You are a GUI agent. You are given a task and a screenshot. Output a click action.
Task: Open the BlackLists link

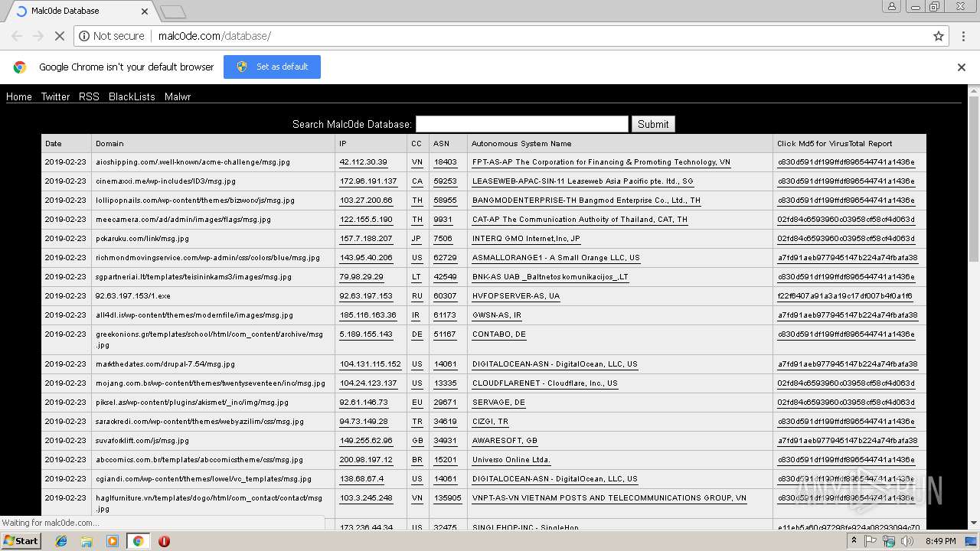pos(132,96)
